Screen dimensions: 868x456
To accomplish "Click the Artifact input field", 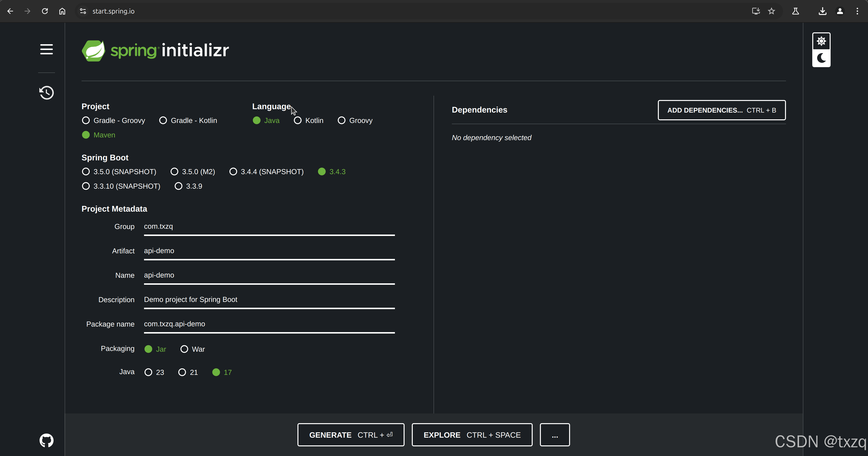I will point(269,251).
